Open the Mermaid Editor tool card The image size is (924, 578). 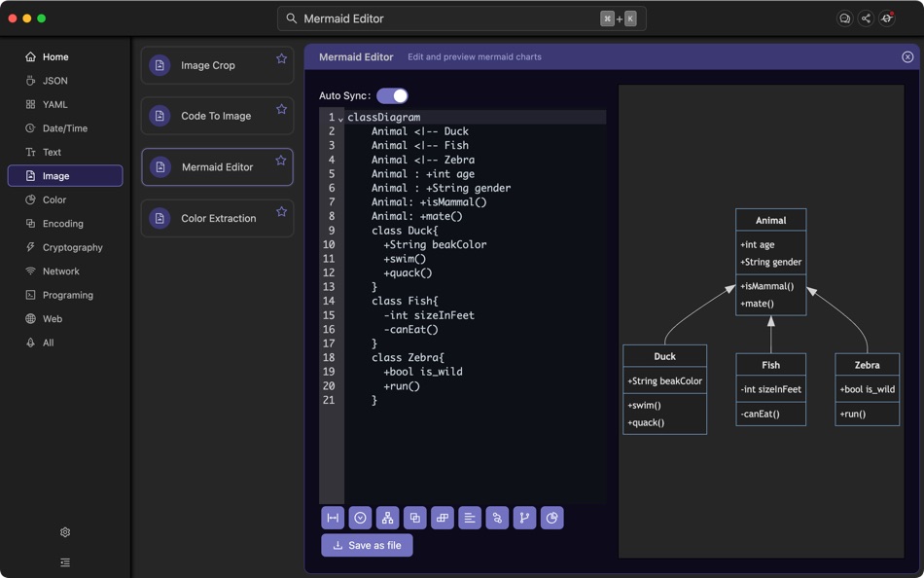pyautogui.click(x=218, y=167)
